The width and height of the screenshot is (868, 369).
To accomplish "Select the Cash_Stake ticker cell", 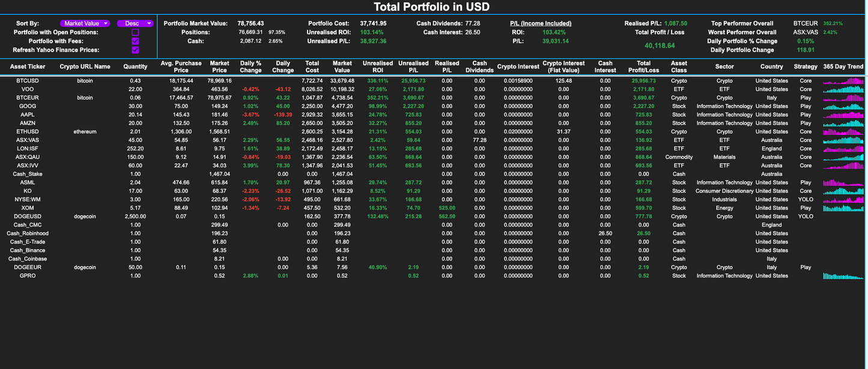I will click(28, 174).
